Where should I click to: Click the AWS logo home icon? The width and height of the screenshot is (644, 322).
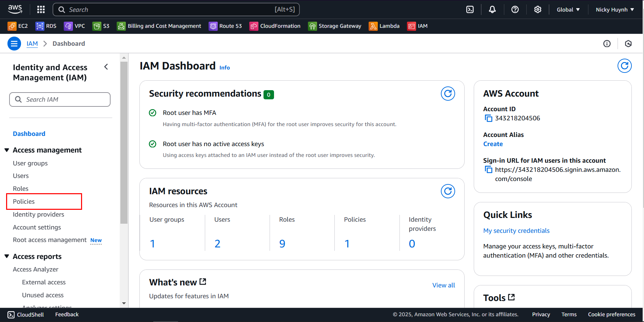click(x=15, y=9)
